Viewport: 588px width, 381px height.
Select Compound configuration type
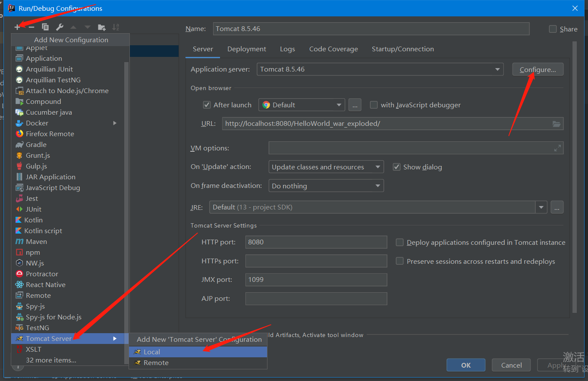tap(68, 101)
